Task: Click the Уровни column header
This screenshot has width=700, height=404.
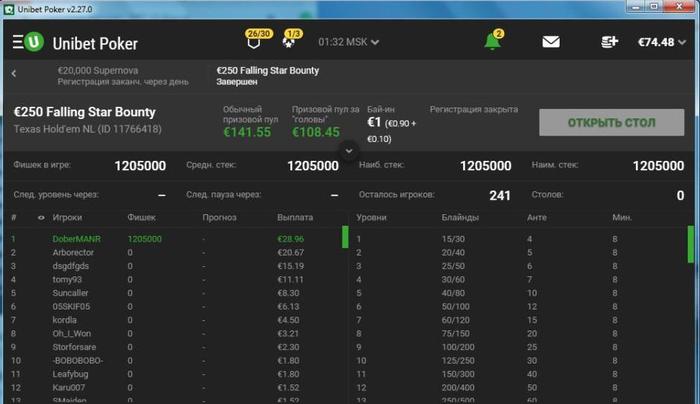Action: coord(371,218)
